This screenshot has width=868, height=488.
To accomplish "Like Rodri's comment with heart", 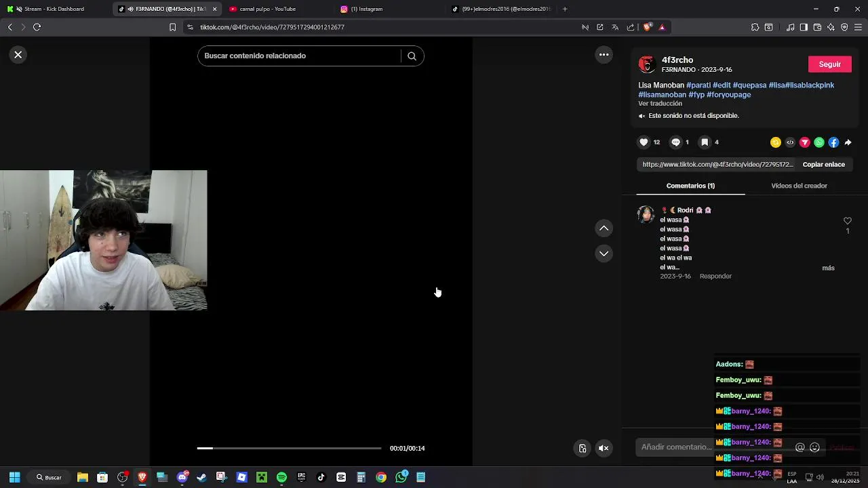I will [x=847, y=221].
